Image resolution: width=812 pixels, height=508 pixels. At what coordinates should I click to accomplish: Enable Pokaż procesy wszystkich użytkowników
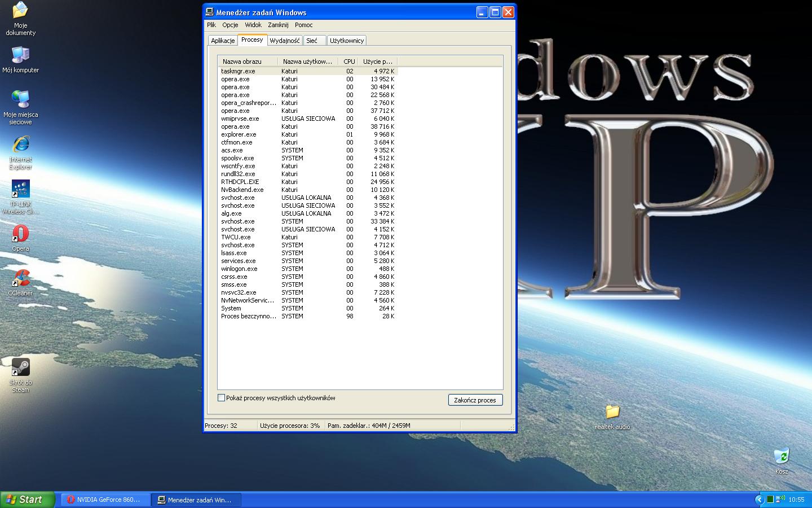222,398
